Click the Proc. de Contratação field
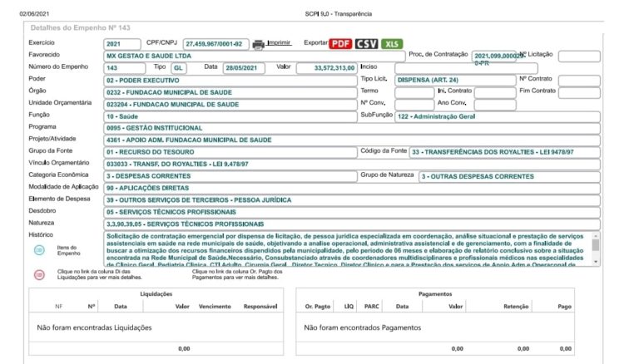This screenshot has height=364, width=624. tap(494, 56)
